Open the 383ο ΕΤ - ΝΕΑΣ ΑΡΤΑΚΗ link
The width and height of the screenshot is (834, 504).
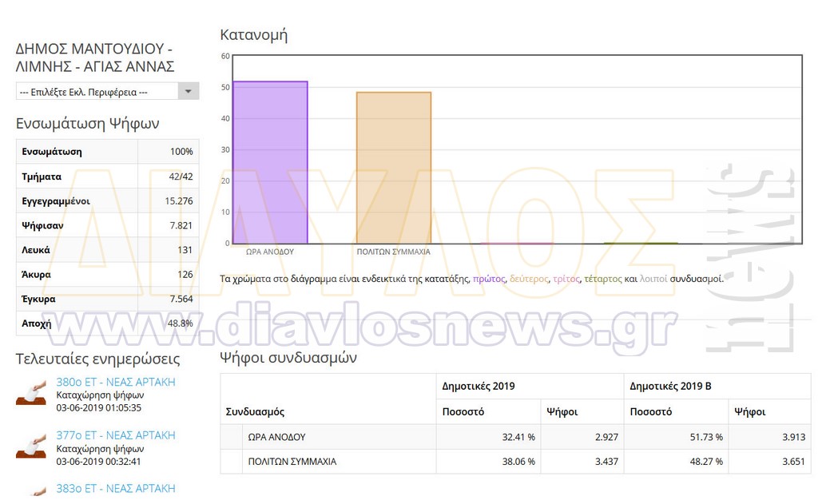[115, 488]
